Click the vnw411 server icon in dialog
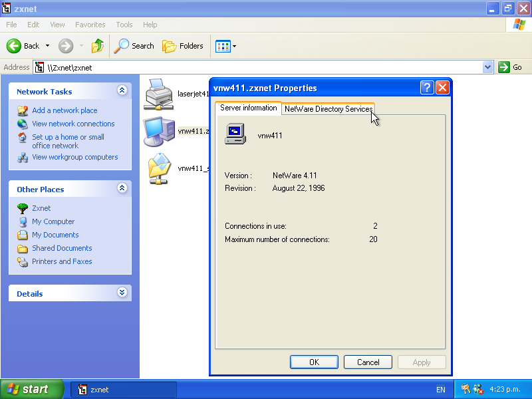 tap(235, 134)
